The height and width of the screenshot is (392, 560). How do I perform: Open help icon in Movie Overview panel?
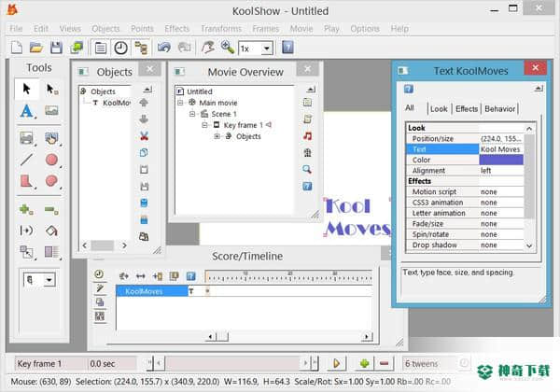[x=307, y=186]
